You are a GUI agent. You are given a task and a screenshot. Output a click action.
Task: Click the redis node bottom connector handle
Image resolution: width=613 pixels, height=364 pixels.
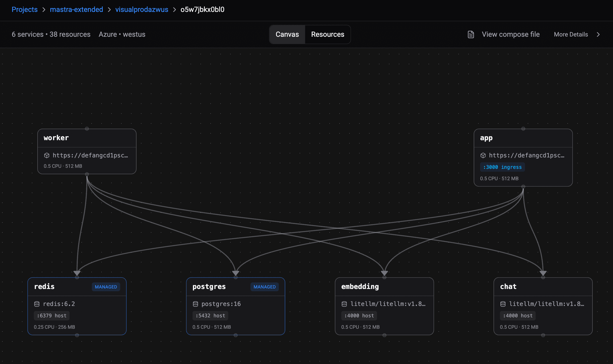click(77, 335)
